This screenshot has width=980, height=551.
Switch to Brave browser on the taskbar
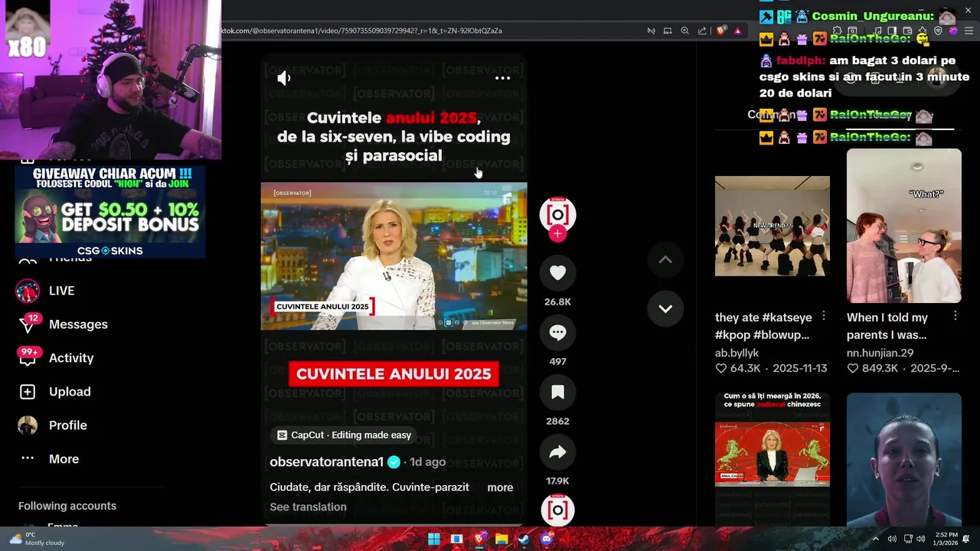(x=479, y=539)
